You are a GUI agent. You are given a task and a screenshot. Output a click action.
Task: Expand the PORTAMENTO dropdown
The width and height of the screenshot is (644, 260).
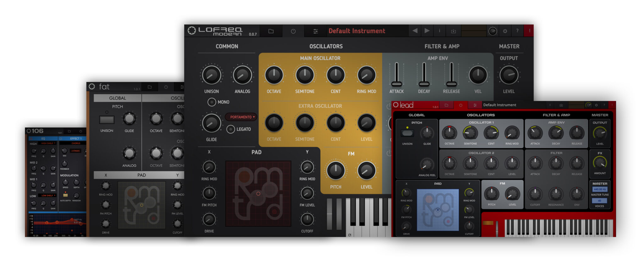coord(242,117)
